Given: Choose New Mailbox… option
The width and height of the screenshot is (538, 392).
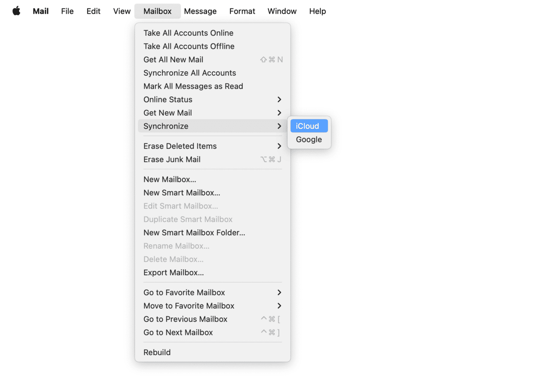Looking at the screenshot, I should pos(170,179).
